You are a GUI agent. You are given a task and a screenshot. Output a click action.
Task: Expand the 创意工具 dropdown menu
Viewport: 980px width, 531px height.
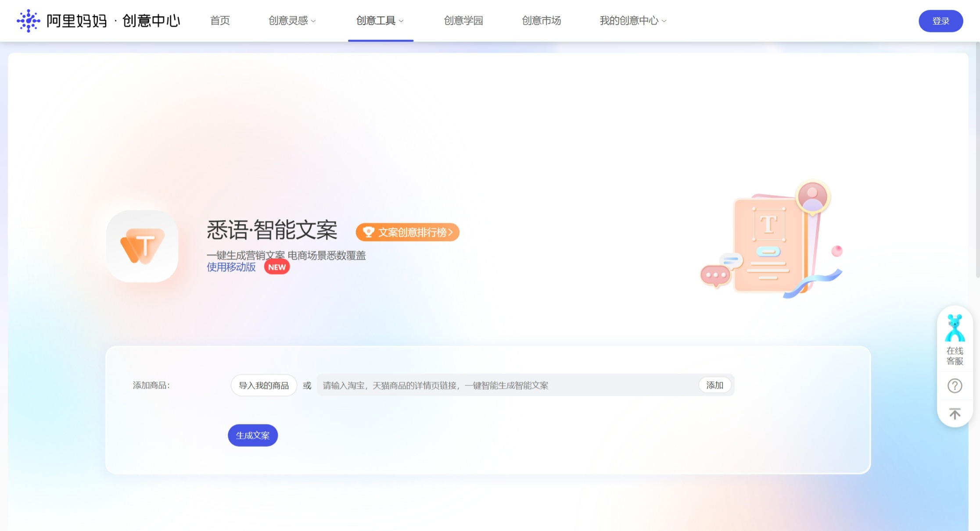point(380,21)
